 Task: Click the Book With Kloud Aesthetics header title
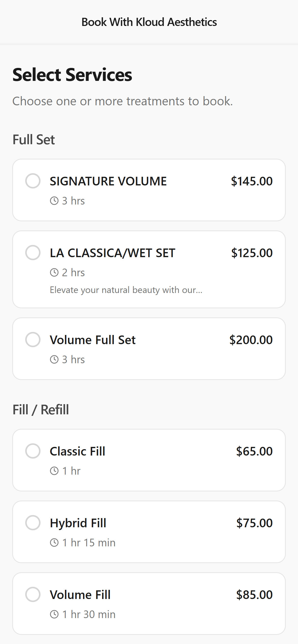click(149, 22)
